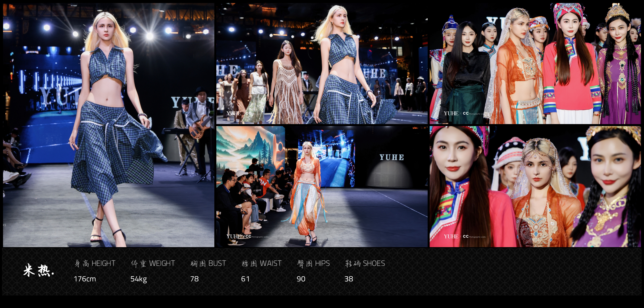Screen dimensions: 644x308
Task: Select the top-middle runway group photo
Action: click(322, 64)
